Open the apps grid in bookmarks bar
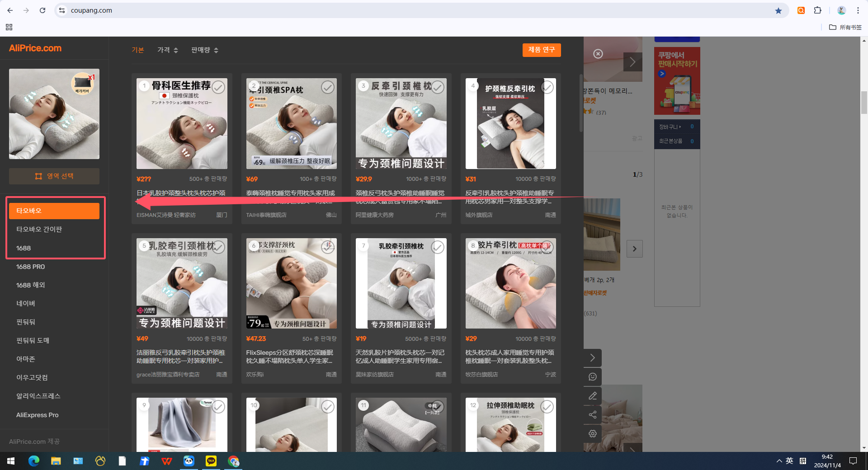 coord(9,27)
